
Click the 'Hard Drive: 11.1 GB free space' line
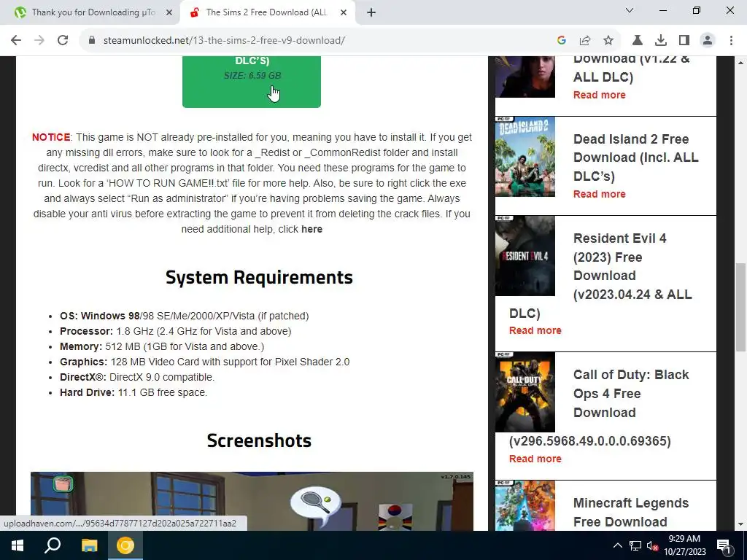click(133, 393)
